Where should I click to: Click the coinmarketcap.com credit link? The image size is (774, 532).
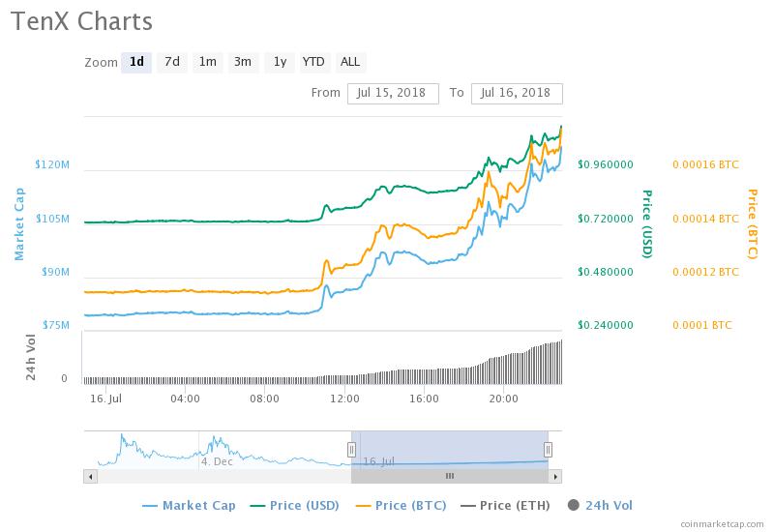click(x=722, y=524)
